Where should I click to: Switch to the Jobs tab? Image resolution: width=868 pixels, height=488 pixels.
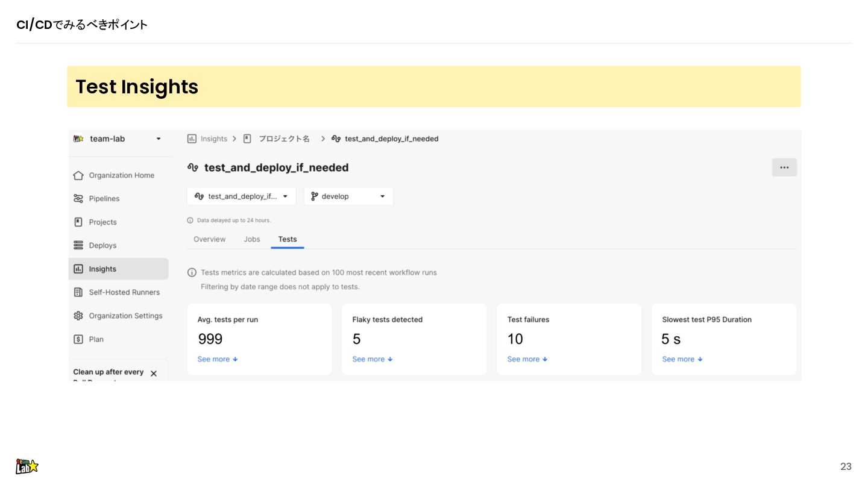pyautogui.click(x=252, y=239)
